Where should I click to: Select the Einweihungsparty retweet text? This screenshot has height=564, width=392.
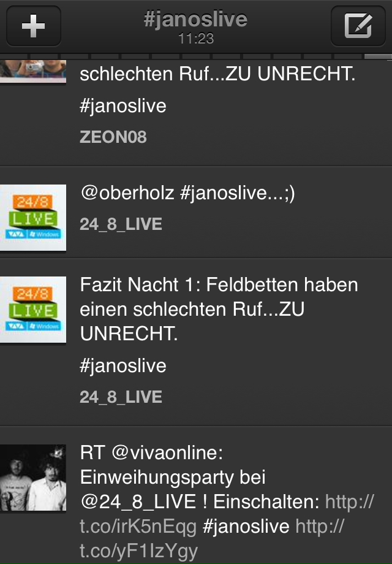227,501
